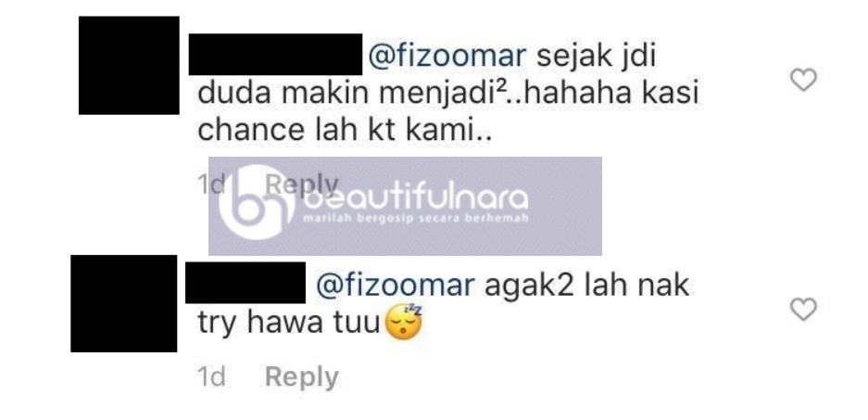The height and width of the screenshot is (420, 868).
Task: Click the circular bn watermark logo
Action: click(x=257, y=203)
